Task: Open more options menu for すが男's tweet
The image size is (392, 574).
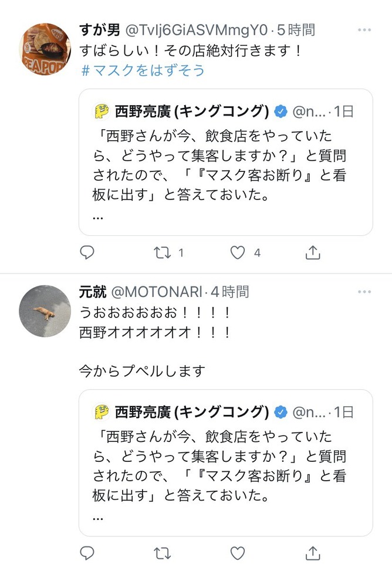Action: click(x=364, y=29)
